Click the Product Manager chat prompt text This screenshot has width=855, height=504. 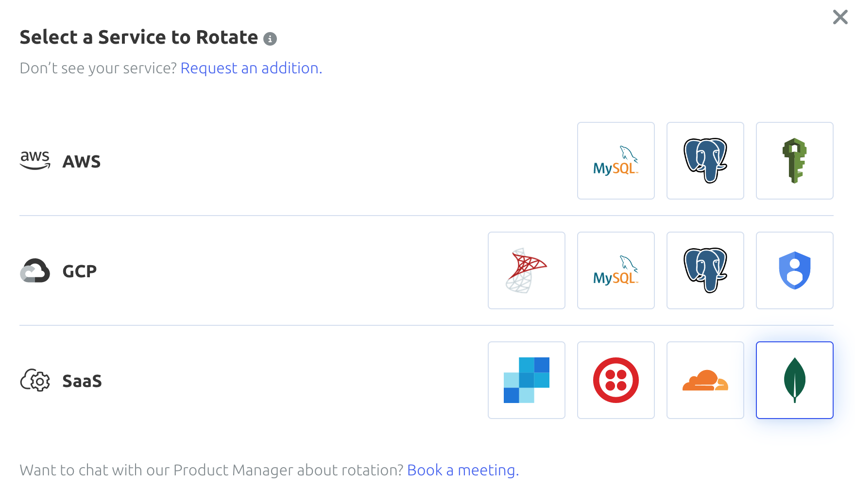[x=211, y=470]
